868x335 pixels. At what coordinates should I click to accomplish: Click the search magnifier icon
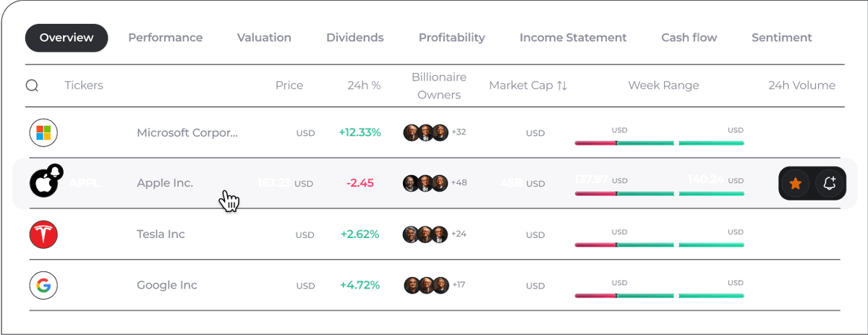point(32,86)
